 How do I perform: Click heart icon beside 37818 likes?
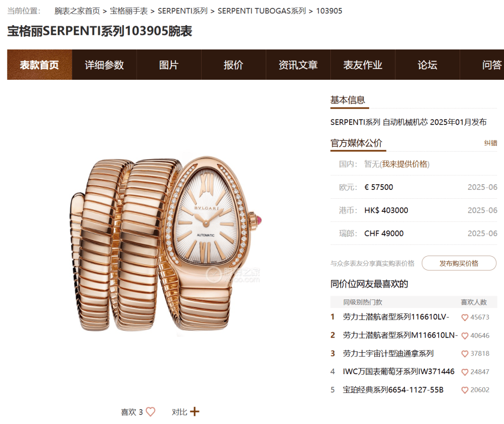[464, 354]
